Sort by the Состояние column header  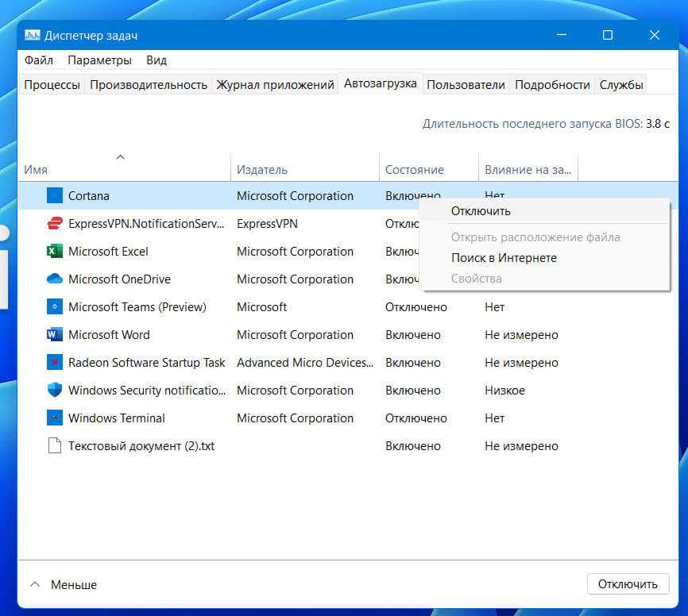(414, 170)
